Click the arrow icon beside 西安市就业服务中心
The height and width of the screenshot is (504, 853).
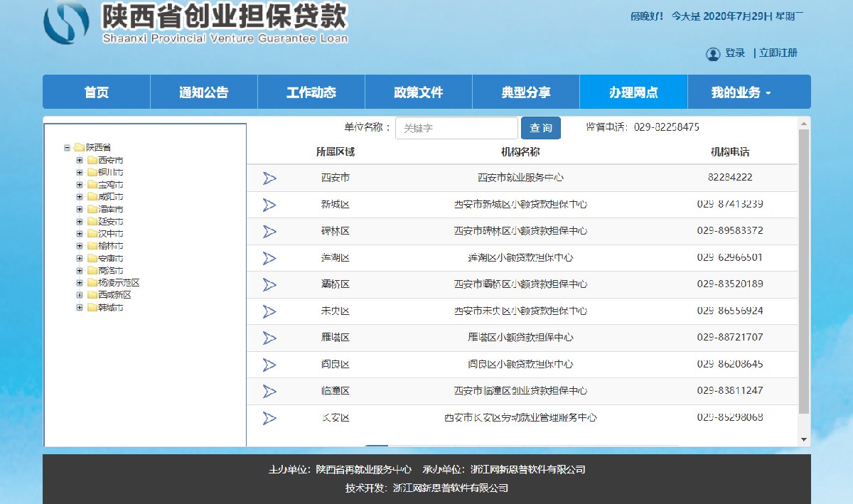pyautogui.click(x=269, y=178)
